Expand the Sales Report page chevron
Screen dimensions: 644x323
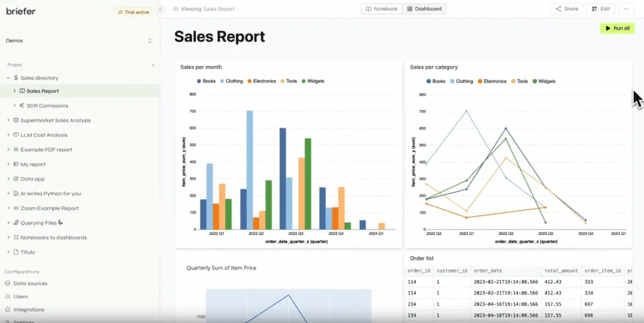(14, 91)
